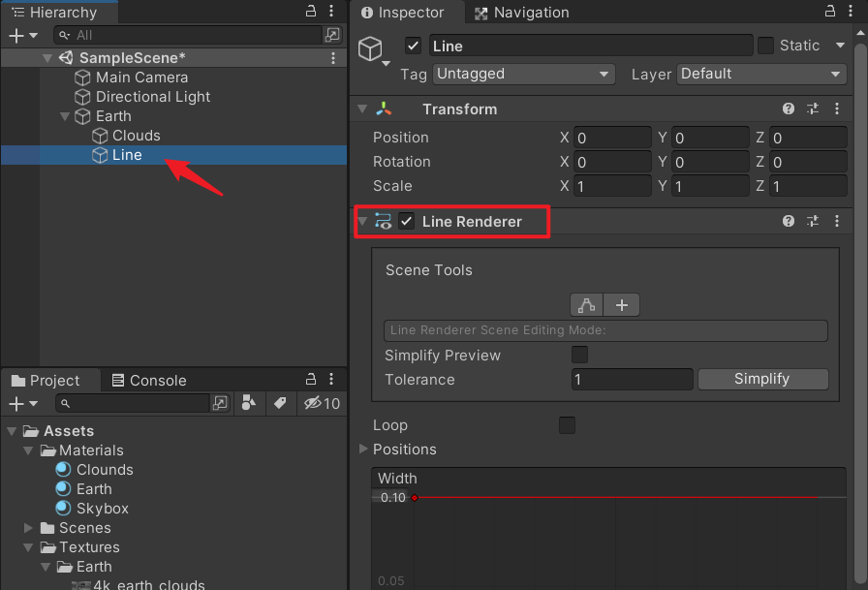Viewport: 868px width, 590px height.
Task: Open Transform component presets icon
Action: pos(813,109)
